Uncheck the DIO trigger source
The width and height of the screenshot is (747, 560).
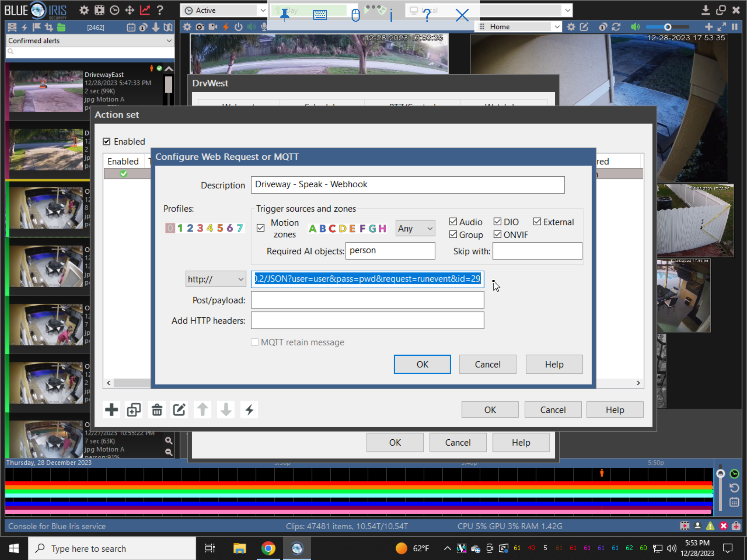[x=497, y=222]
